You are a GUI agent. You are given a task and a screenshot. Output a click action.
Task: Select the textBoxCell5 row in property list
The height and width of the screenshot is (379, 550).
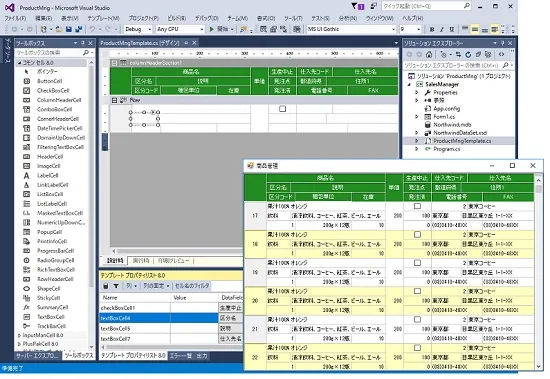click(171, 328)
